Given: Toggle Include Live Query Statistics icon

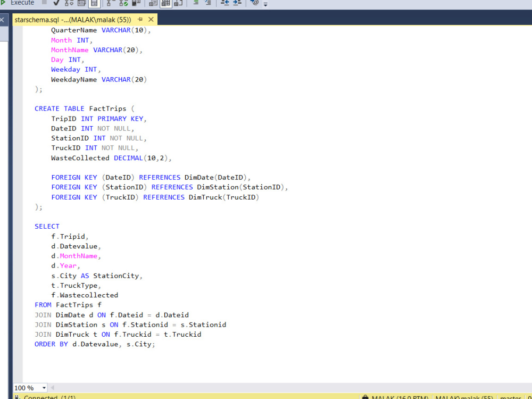Looking at the screenshot, I should [x=123, y=3].
